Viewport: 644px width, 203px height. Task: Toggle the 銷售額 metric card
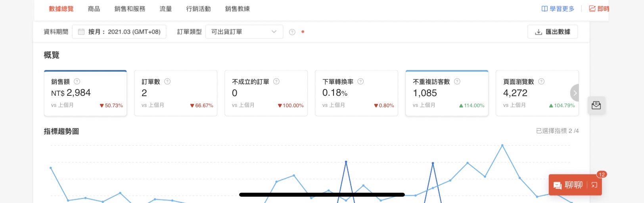[x=85, y=93]
